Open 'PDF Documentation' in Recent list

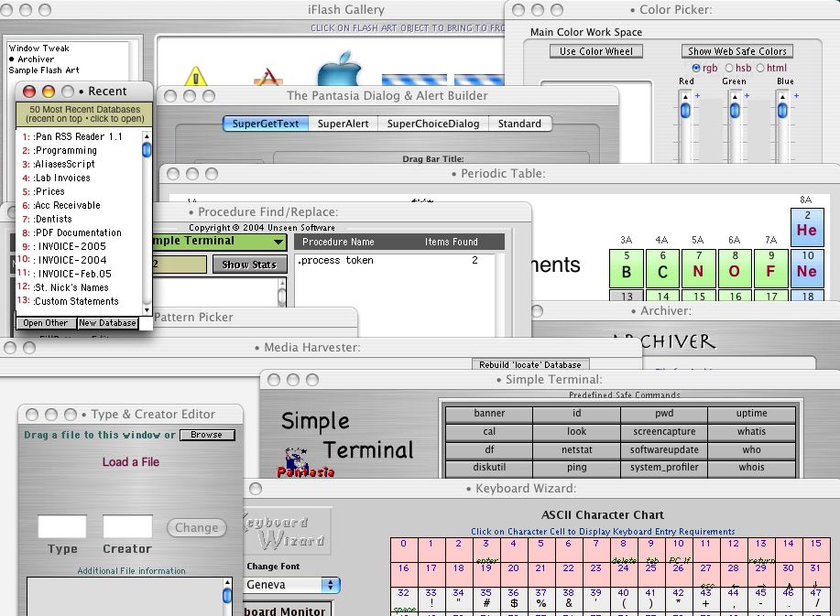tap(79, 232)
